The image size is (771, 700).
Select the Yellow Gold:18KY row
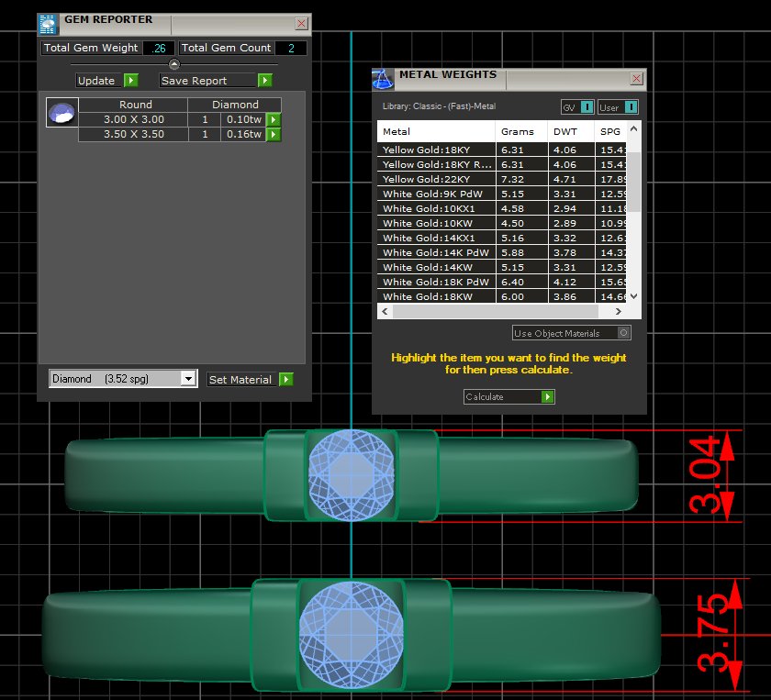pos(501,150)
